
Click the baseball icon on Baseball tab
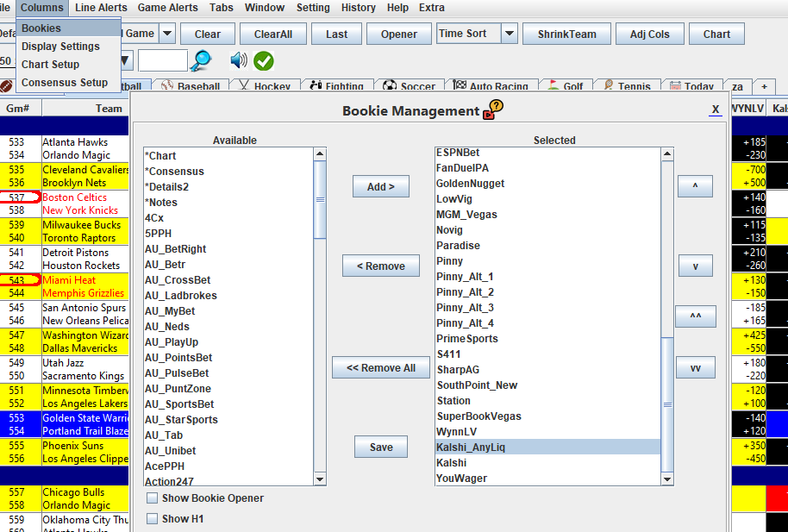167,86
